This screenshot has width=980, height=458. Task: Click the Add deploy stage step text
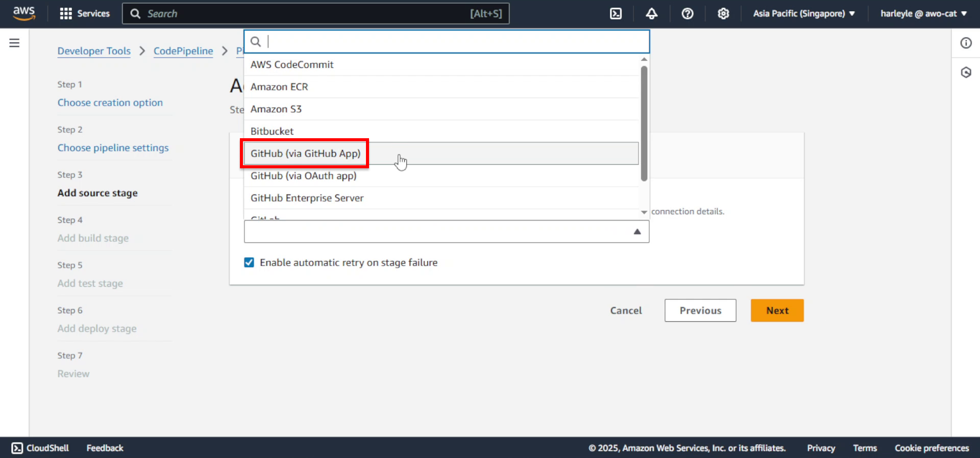[x=97, y=328]
